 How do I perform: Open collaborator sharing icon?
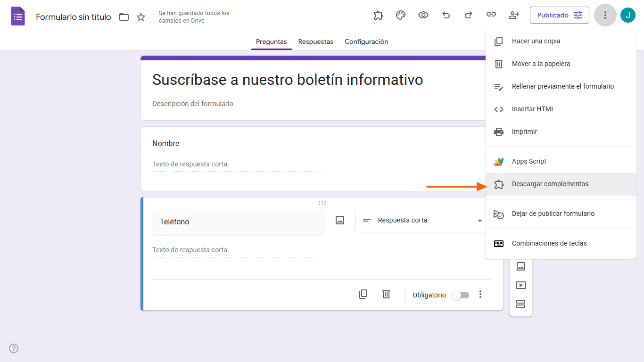pos(514,15)
